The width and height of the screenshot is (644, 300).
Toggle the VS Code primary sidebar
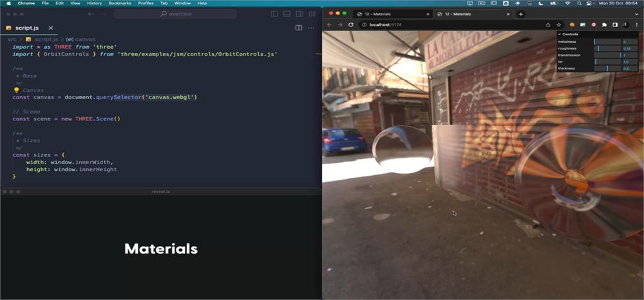coord(274,14)
